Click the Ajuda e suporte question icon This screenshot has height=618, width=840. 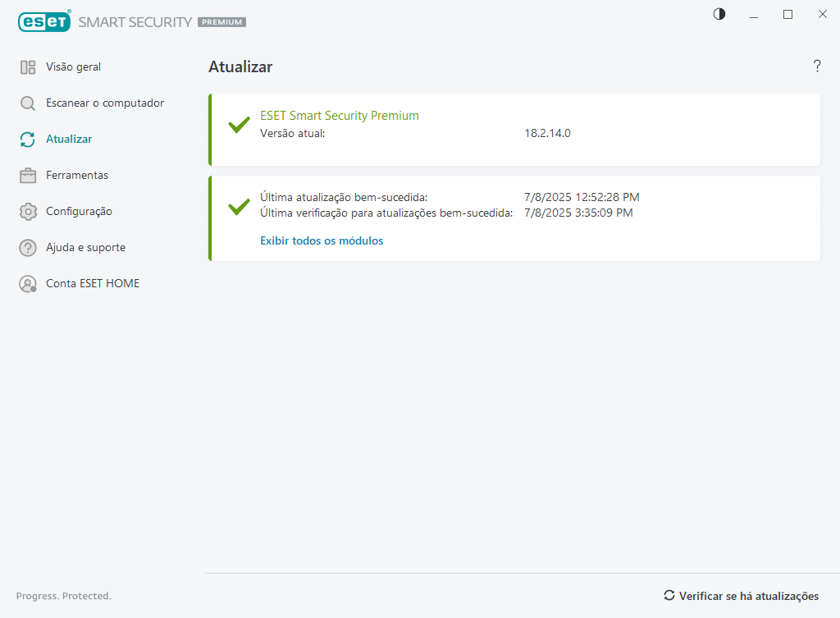pos(28,248)
